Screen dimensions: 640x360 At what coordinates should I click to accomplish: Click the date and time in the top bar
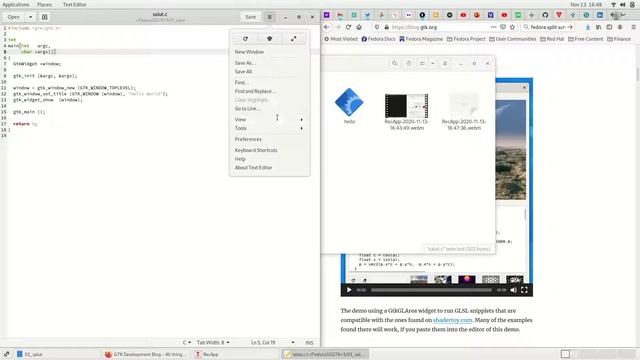coord(586,4)
